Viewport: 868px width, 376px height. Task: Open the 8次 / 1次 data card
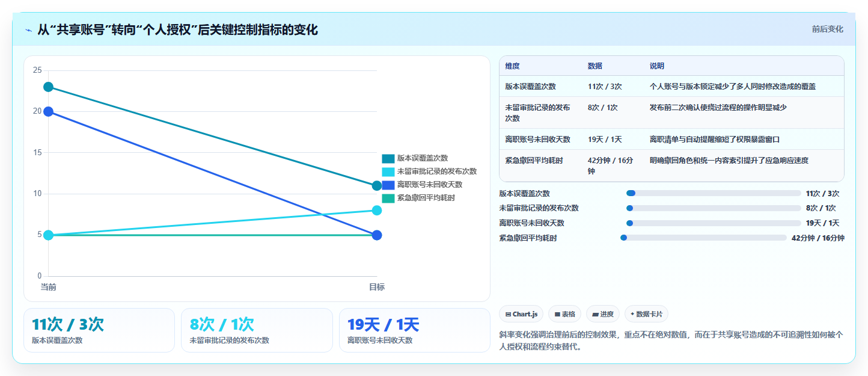(x=257, y=330)
